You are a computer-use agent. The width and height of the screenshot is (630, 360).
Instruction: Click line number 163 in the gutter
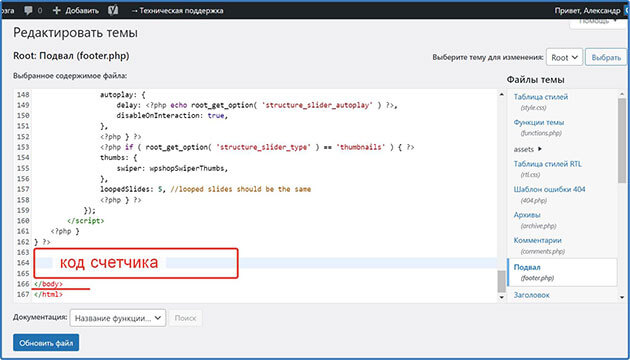23,252
